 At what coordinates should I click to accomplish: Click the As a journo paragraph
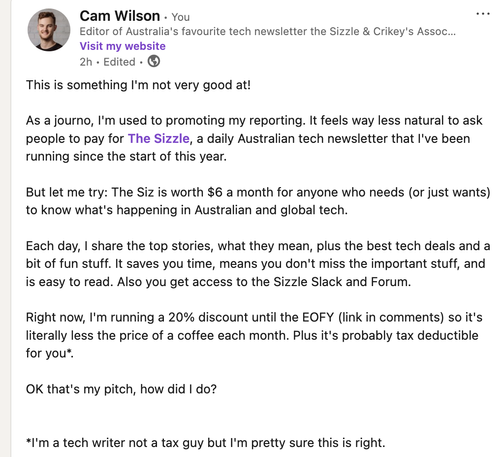[254, 138]
